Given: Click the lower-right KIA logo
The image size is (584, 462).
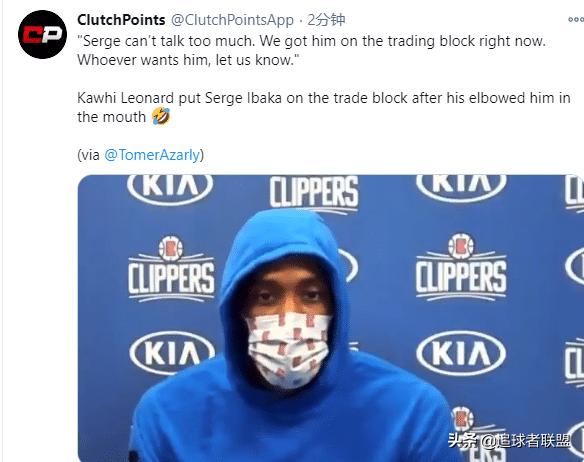Looking at the screenshot, I should click(461, 353).
